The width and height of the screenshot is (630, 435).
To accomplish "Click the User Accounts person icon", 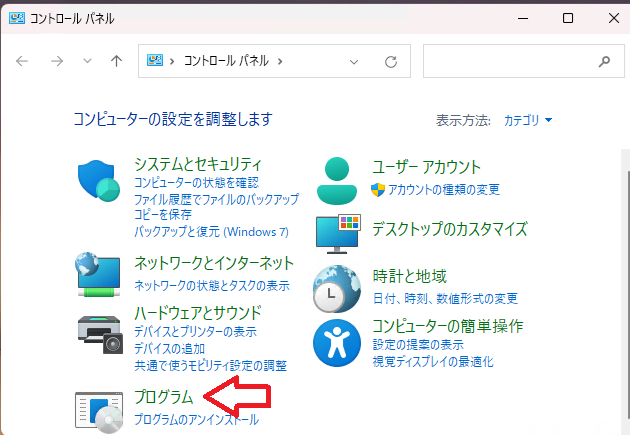I will tap(337, 180).
